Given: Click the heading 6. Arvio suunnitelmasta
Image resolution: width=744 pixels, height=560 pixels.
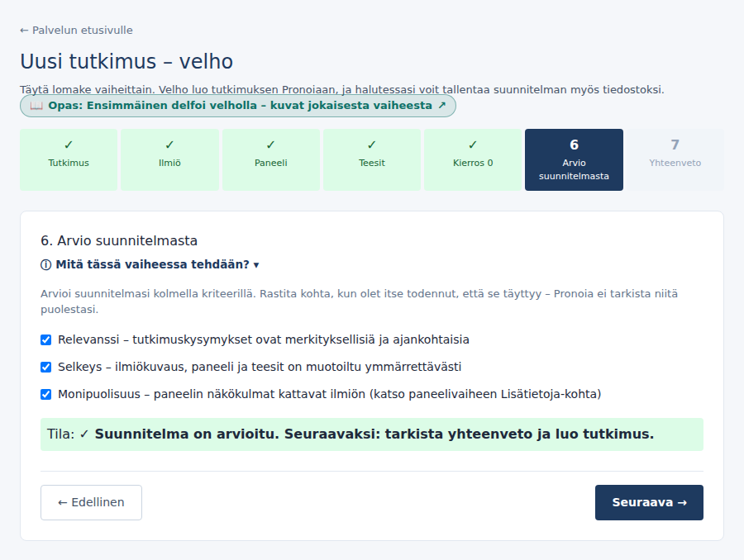Looking at the screenshot, I should (x=119, y=241).
